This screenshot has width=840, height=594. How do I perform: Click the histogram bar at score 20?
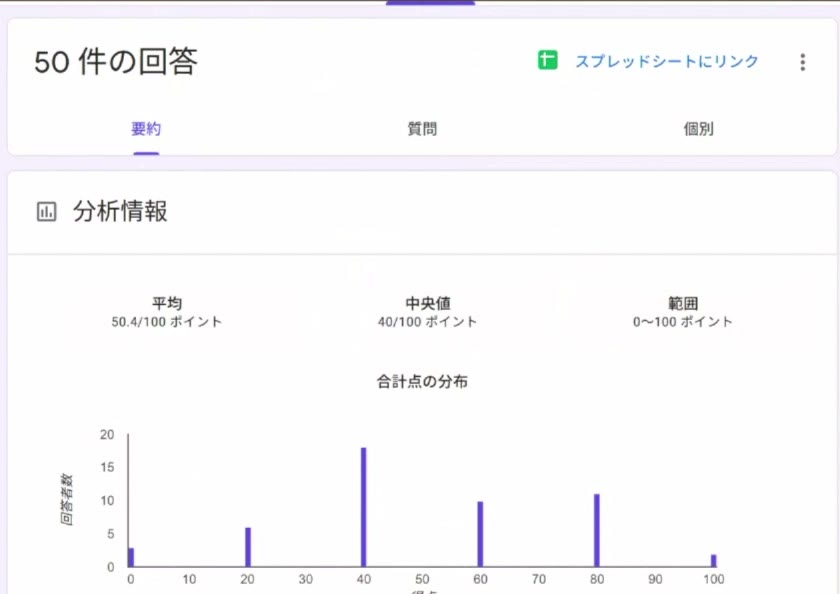[248, 547]
